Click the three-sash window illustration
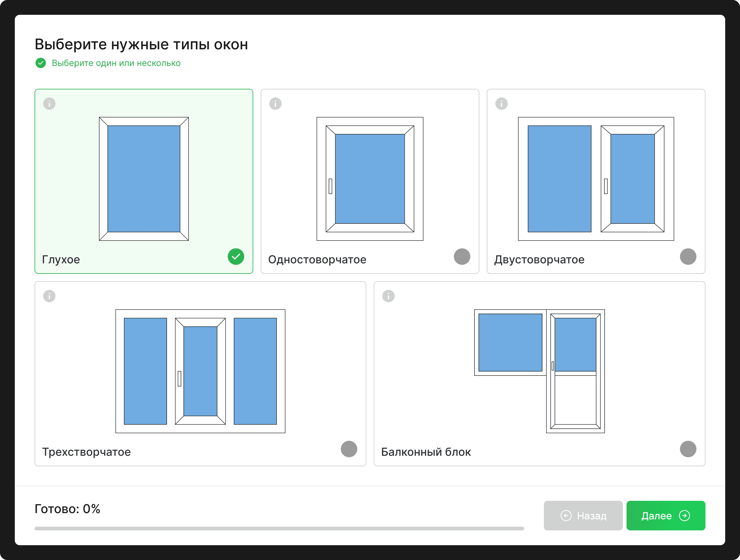 point(200,371)
